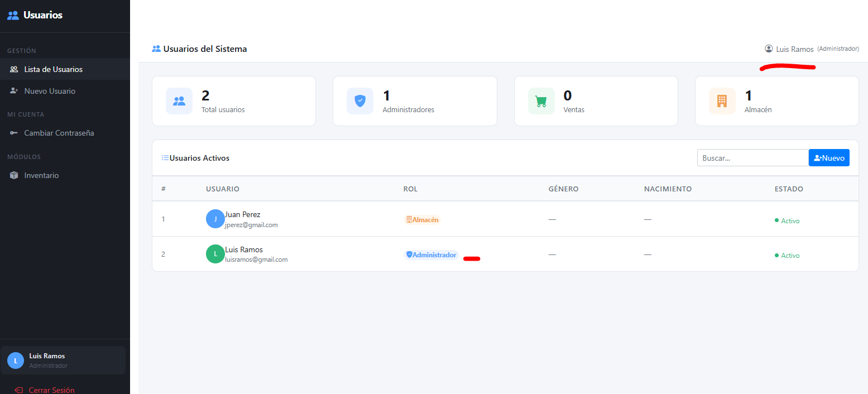Click Cerrar Sesión to log out

pyautogui.click(x=51, y=390)
